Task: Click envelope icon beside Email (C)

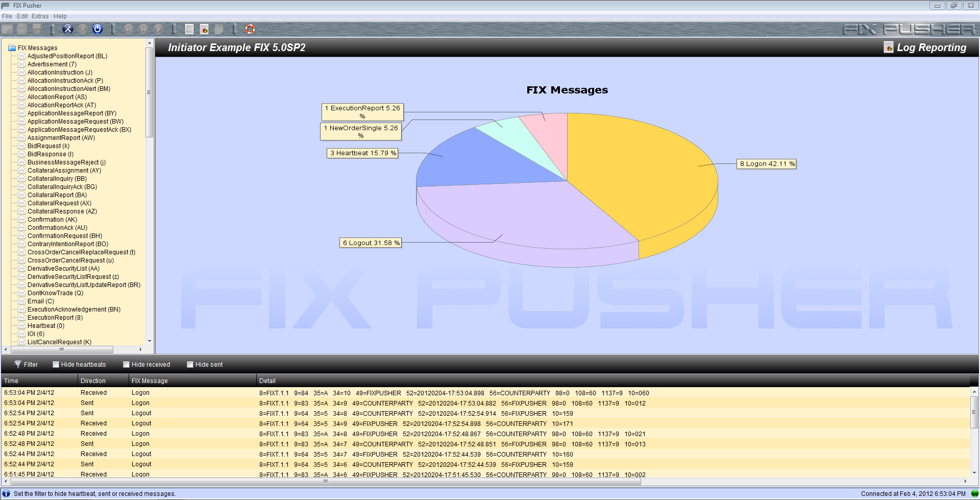Action: 21,301
